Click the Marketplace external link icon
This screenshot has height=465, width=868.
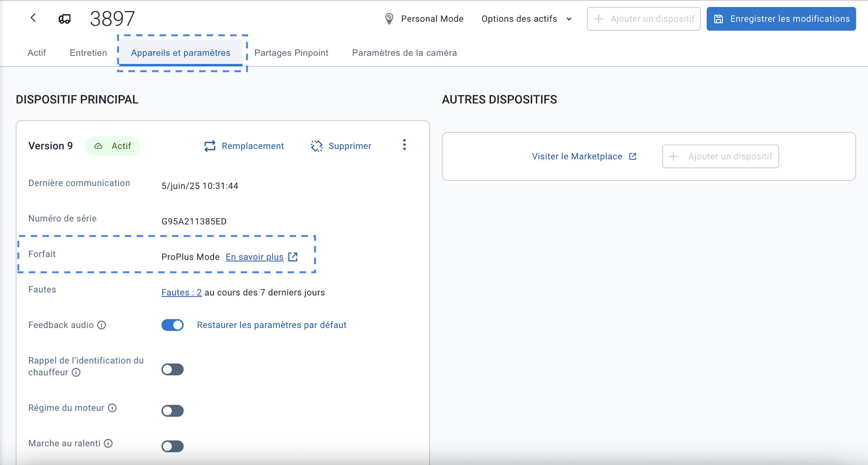[633, 157]
